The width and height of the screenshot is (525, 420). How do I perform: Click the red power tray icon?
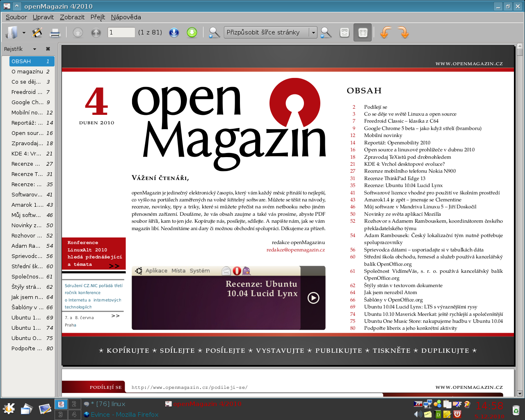[457, 414]
